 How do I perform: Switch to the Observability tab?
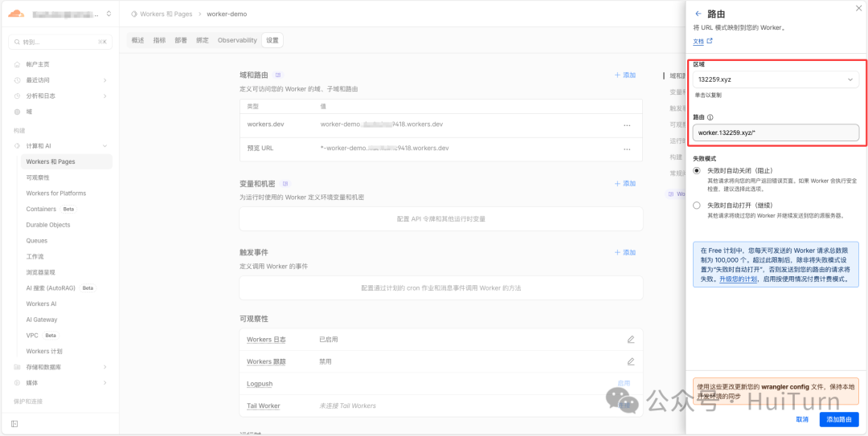[237, 40]
